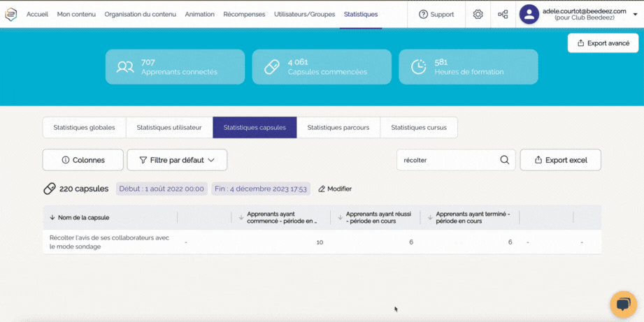
Task: Click the Export excel button
Action: (560, 160)
